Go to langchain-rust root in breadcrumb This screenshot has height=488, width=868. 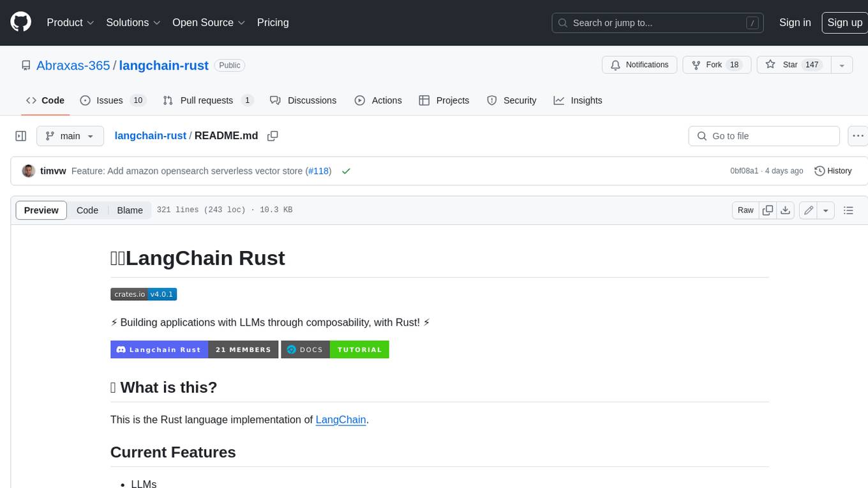pos(150,135)
